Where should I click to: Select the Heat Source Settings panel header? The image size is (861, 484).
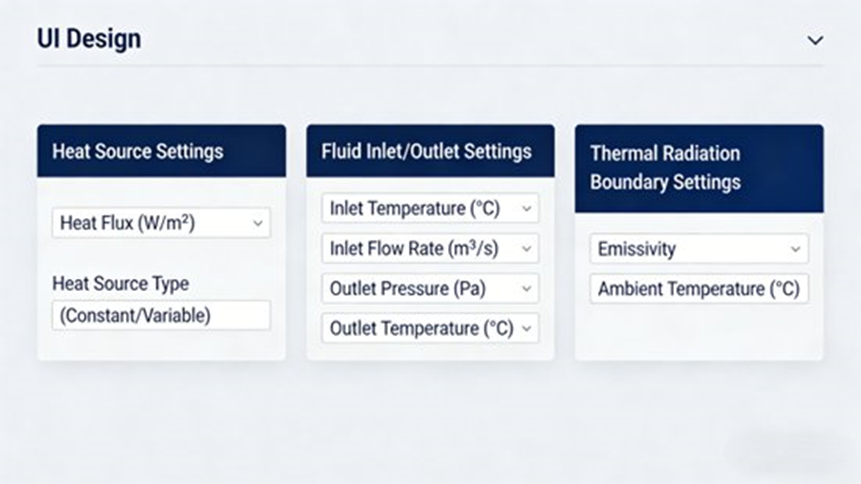[161, 152]
